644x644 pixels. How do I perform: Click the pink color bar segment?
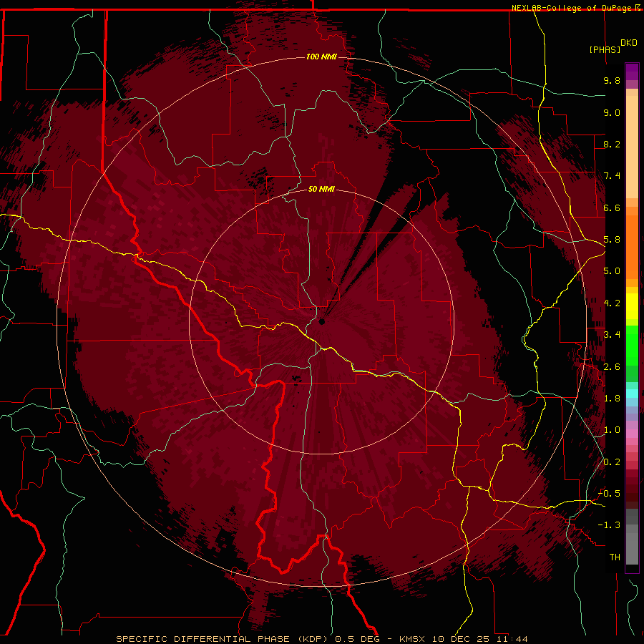pyautogui.click(x=632, y=434)
